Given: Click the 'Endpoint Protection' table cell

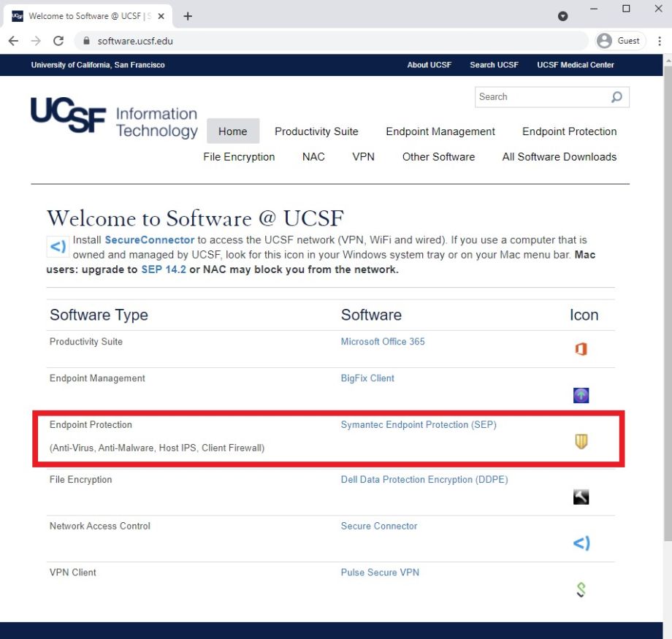Looking at the screenshot, I should (x=91, y=425).
